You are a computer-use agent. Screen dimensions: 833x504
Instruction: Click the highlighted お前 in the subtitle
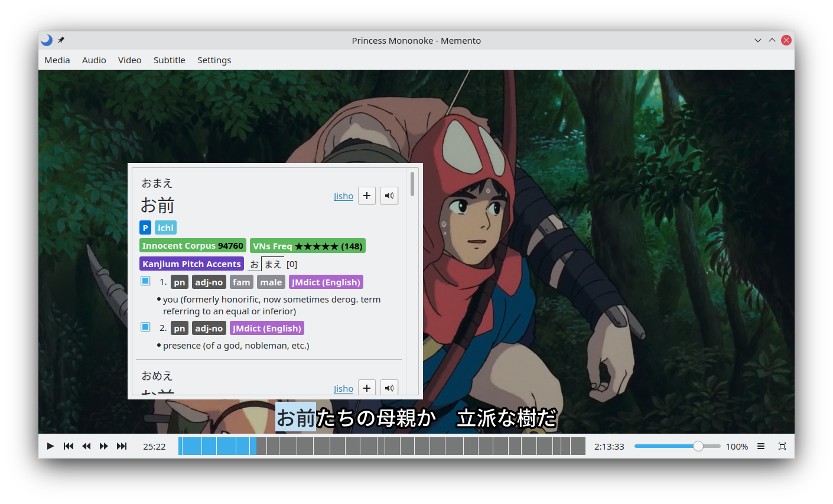[296, 418]
